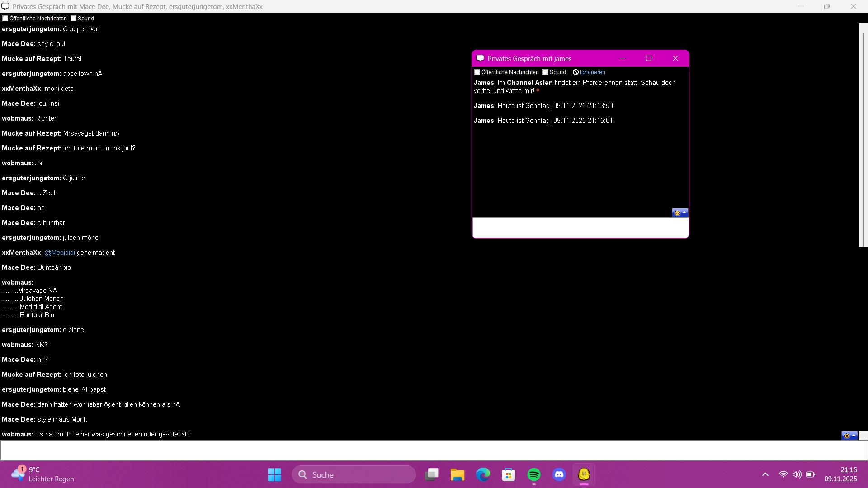Open Discord from the taskbar
868x488 pixels.
coord(559,474)
